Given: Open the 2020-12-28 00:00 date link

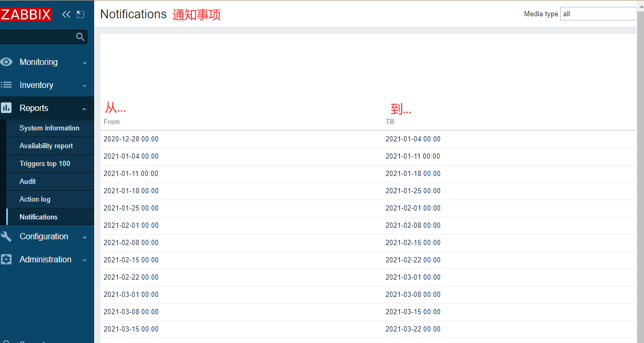Looking at the screenshot, I should pyautogui.click(x=130, y=138).
